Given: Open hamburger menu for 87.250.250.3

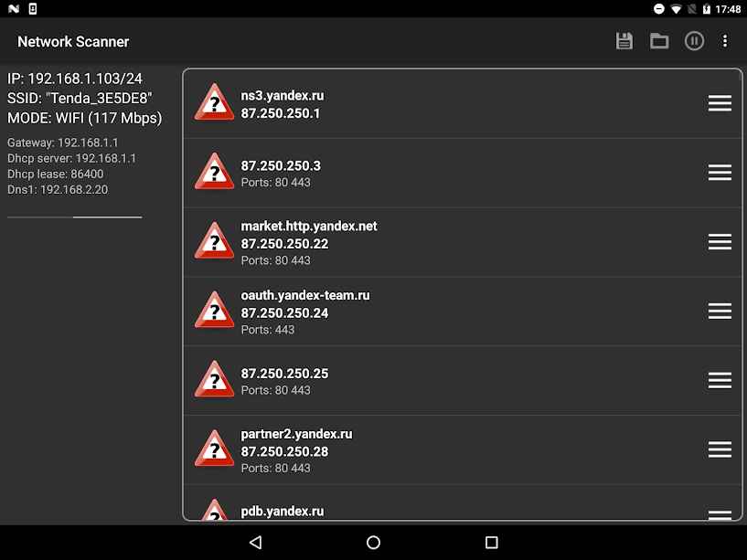Looking at the screenshot, I should [x=720, y=173].
